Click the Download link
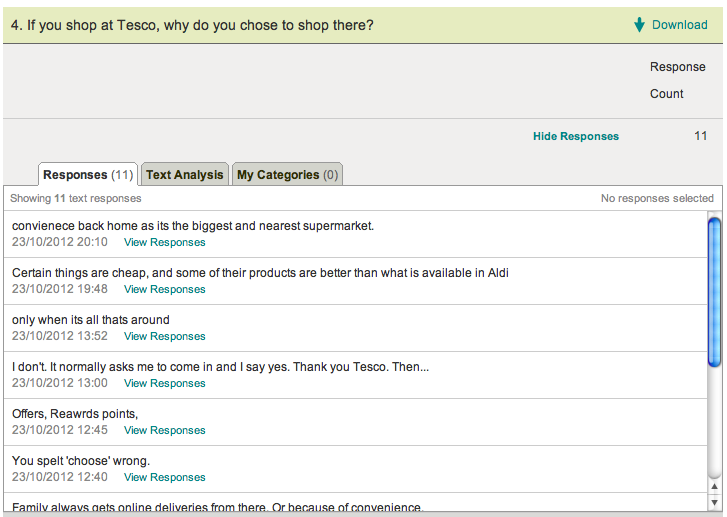 tap(679, 25)
